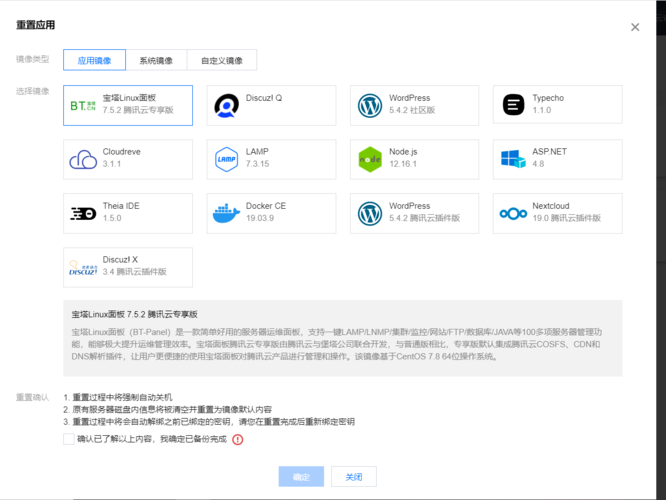This screenshot has width=666, height=500.
Task: Click 7.5.2 腾讯云专享版 version text
Action: [138, 110]
